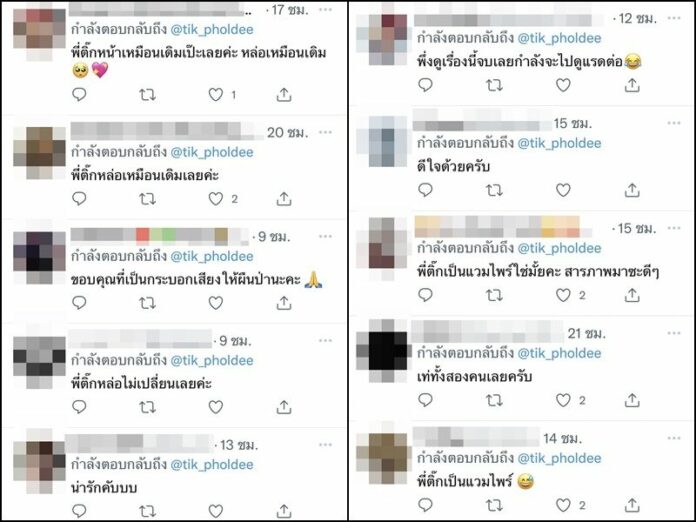The image size is (696, 522).
Task: Share the สารภาพมาซะดีๆ tweet
Action: coord(632,295)
